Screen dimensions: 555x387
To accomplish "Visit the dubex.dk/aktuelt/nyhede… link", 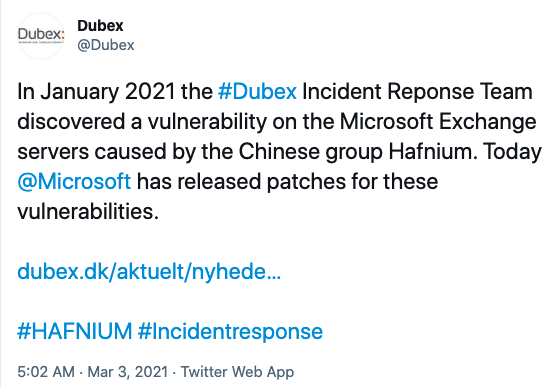I will pos(149,272).
